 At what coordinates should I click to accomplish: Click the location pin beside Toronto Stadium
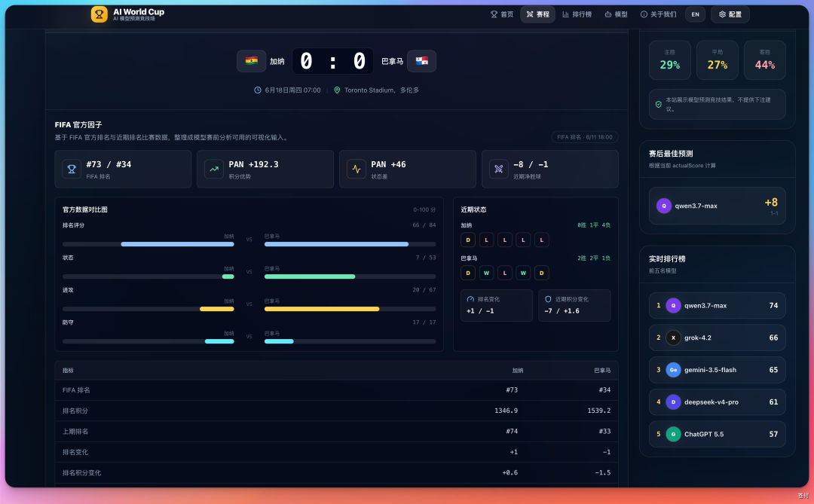pyautogui.click(x=337, y=90)
